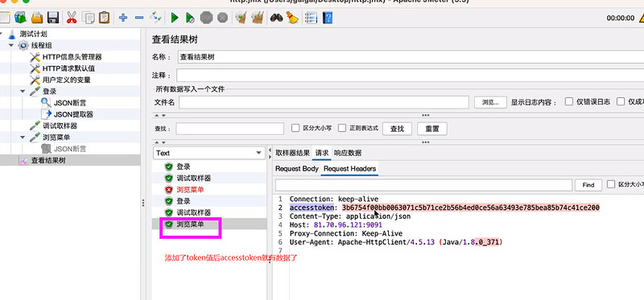Click Start no pauses icon
The image size is (644, 300).
[x=190, y=17]
